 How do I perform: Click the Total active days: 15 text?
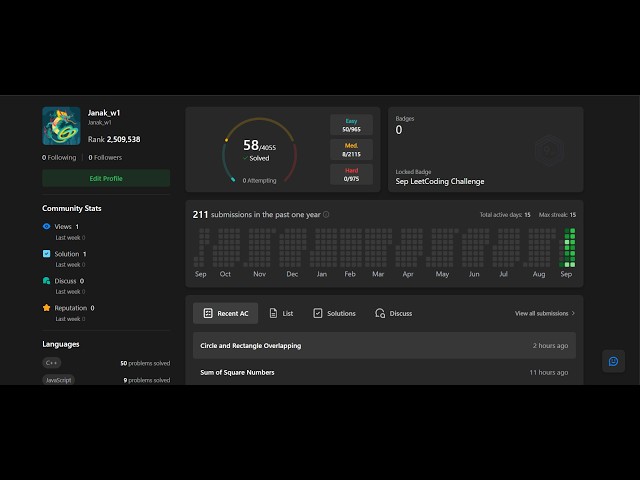505,215
